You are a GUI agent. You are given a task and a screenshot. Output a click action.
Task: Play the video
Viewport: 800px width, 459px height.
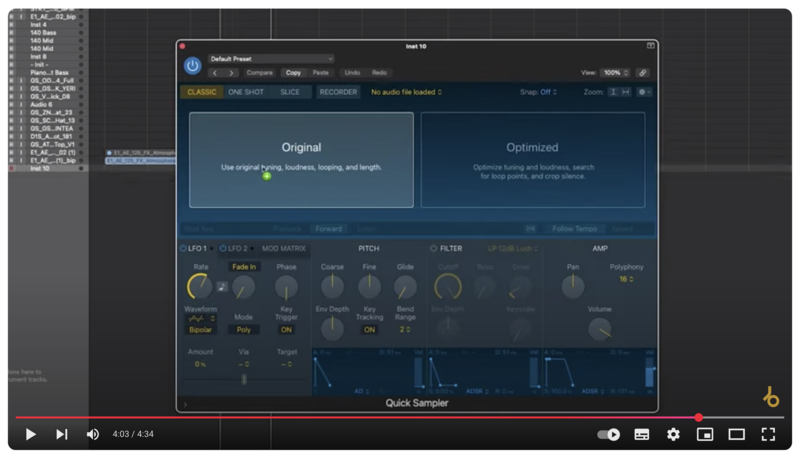pyautogui.click(x=31, y=435)
